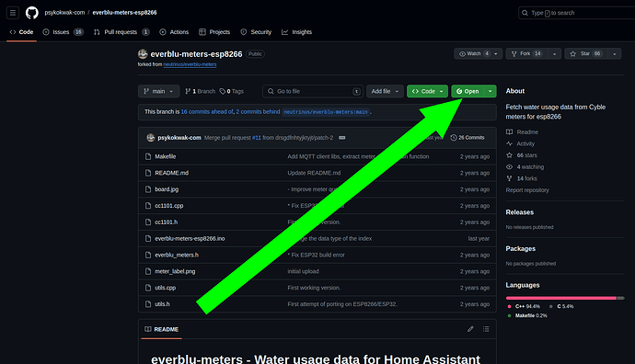View the 1 Branch list
635x364 pixels.
(x=200, y=91)
